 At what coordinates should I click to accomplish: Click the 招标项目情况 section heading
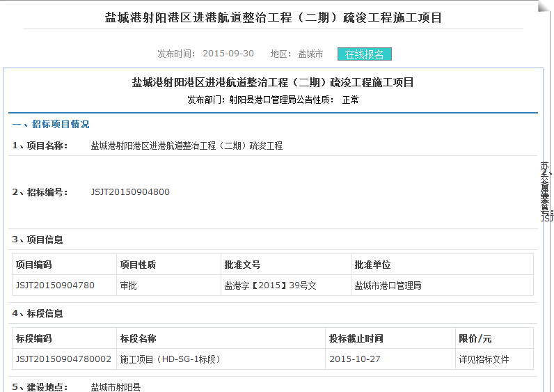click(60, 124)
